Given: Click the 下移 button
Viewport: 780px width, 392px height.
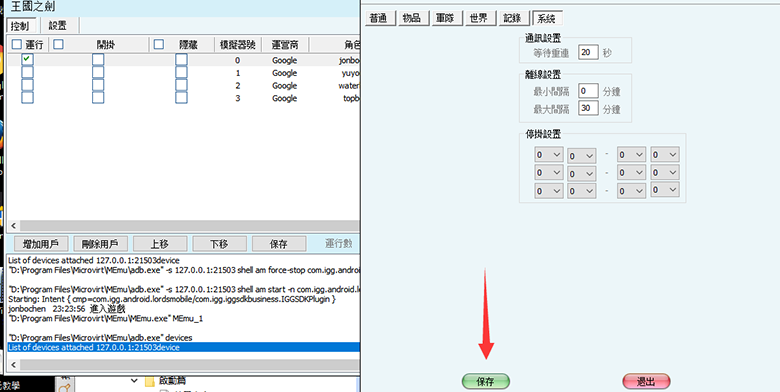Looking at the screenshot, I should click(219, 244).
